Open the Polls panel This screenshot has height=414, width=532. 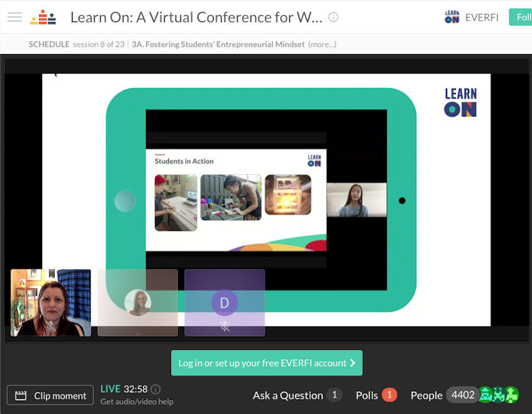[367, 395]
